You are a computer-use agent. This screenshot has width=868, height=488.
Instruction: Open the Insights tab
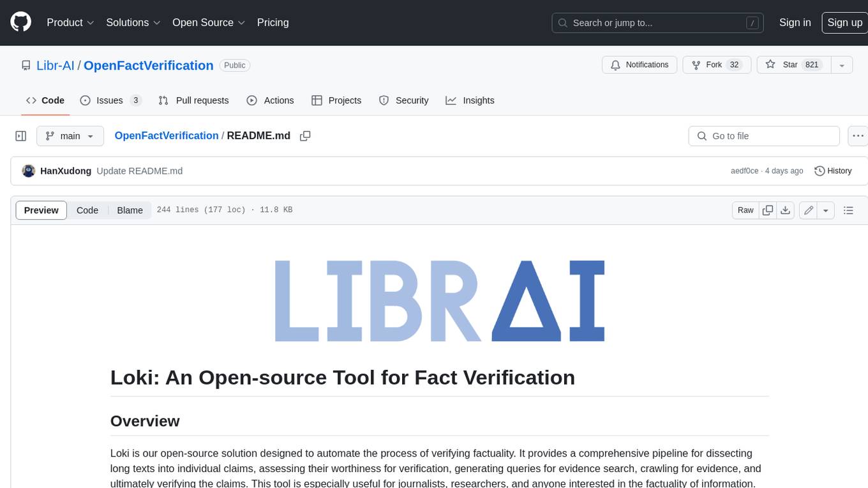pos(470,100)
